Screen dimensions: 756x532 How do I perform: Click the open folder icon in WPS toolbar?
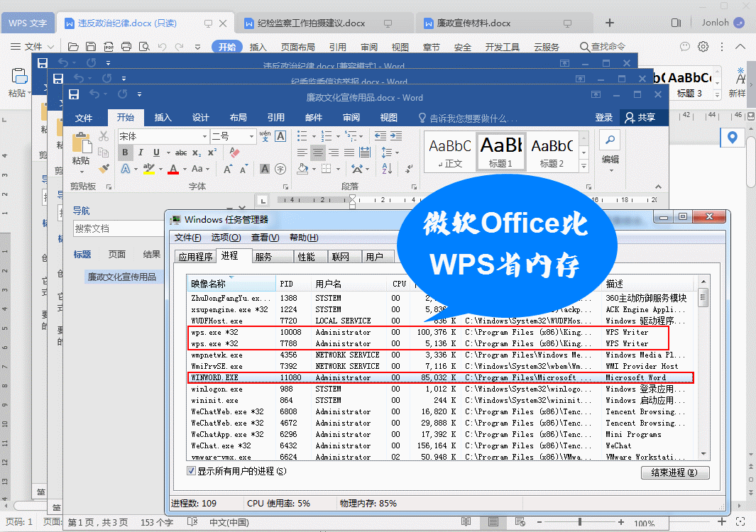click(x=73, y=47)
